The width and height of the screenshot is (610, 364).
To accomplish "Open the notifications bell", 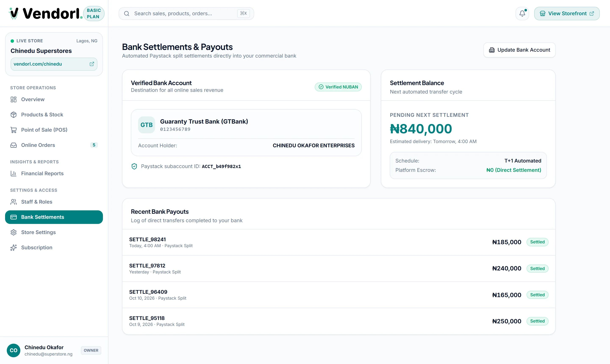I will [522, 14].
